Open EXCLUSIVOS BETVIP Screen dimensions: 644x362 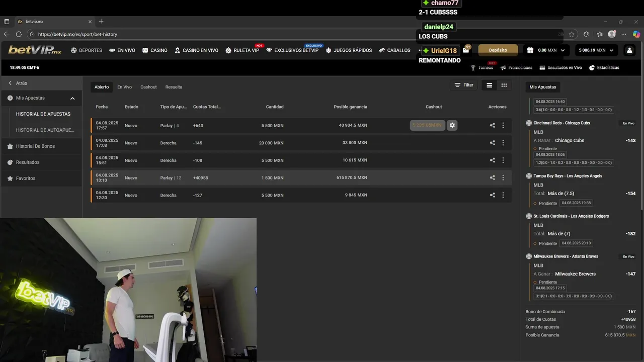coord(292,50)
